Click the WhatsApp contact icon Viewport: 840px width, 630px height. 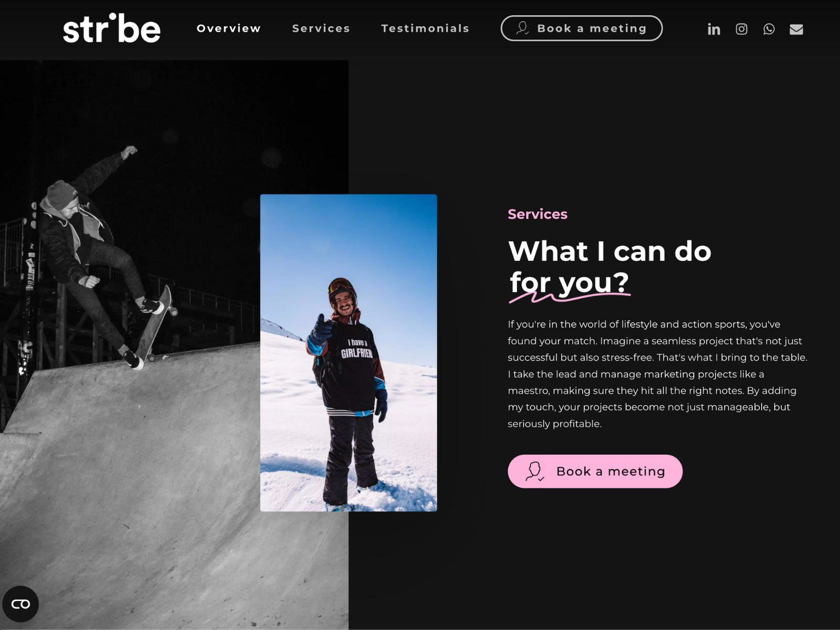769,29
